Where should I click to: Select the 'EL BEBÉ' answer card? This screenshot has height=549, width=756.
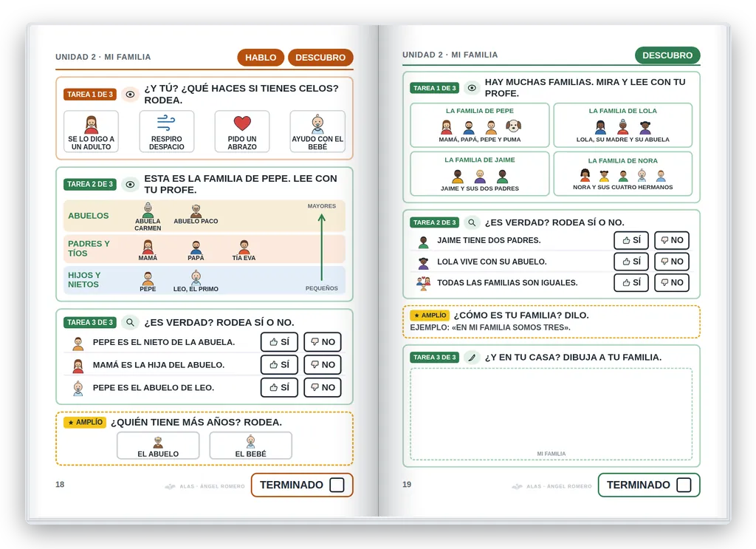click(251, 446)
